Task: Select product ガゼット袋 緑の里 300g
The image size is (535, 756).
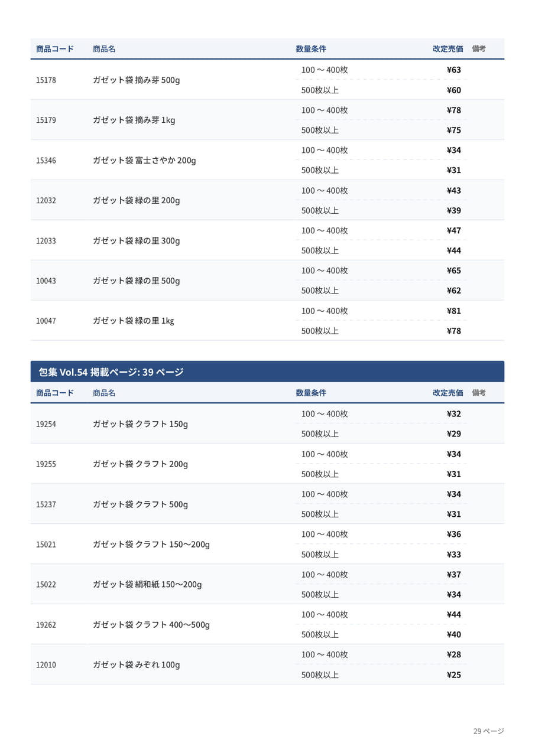Action: [x=137, y=240]
